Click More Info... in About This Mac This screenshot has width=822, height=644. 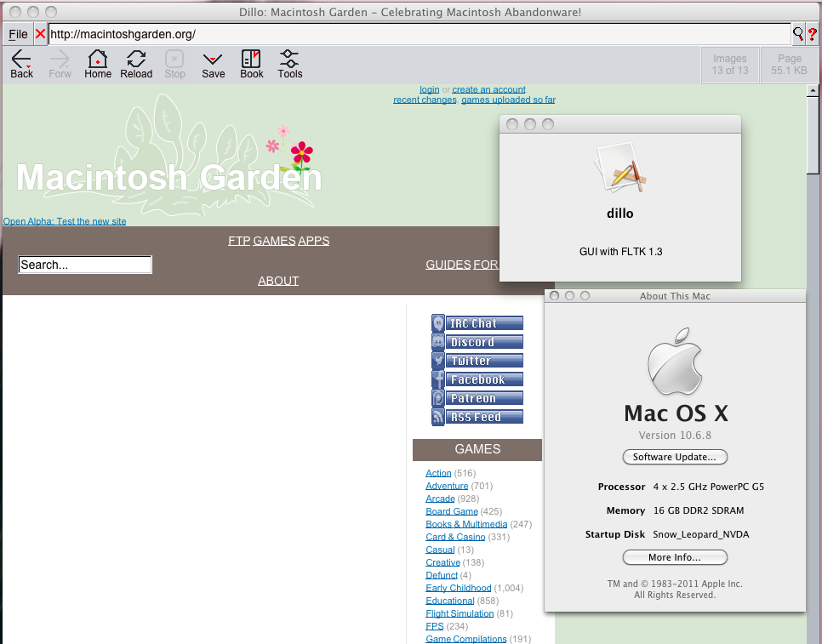click(x=675, y=557)
